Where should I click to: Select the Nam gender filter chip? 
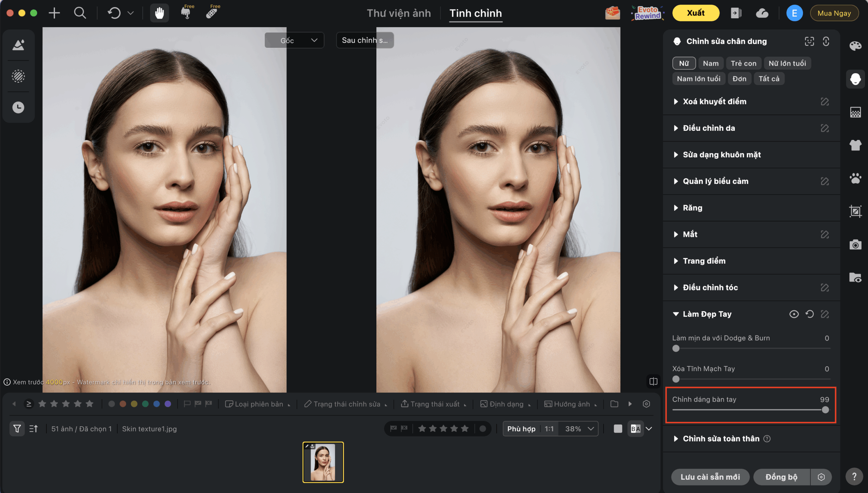pyautogui.click(x=710, y=63)
